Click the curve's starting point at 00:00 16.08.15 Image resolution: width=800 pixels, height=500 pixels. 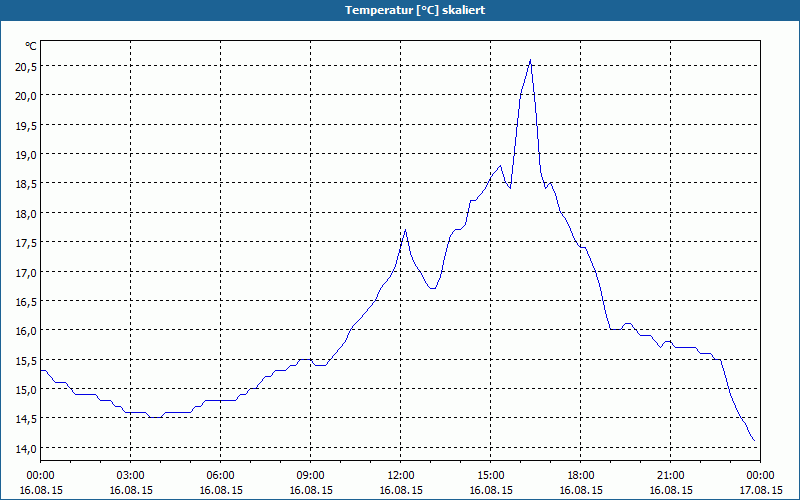[x=41, y=370]
